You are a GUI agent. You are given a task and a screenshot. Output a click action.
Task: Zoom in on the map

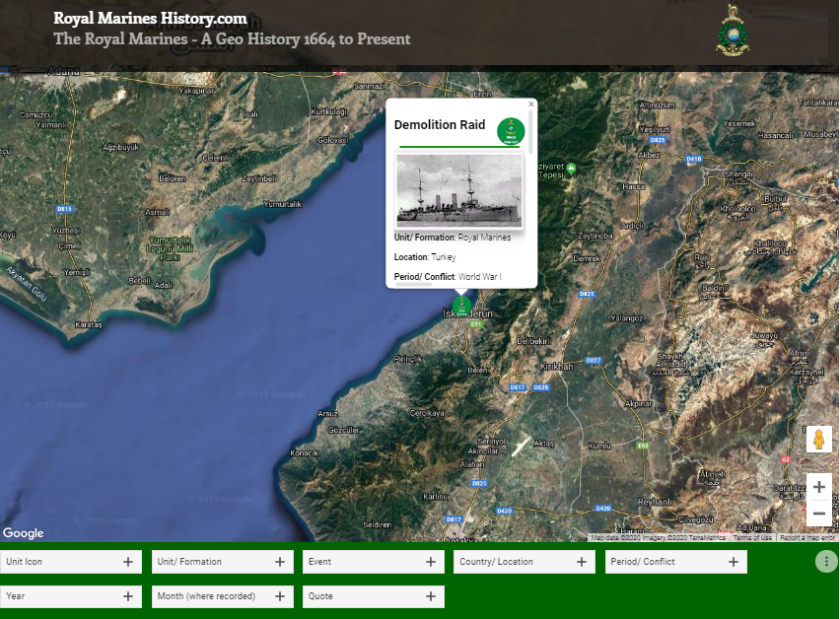tap(818, 487)
